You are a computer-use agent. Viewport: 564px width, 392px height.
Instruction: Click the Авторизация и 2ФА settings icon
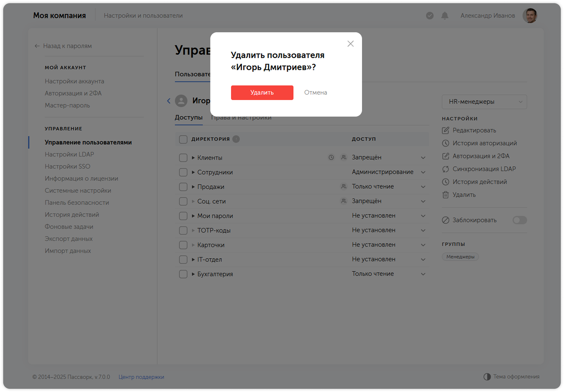[445, 156]
